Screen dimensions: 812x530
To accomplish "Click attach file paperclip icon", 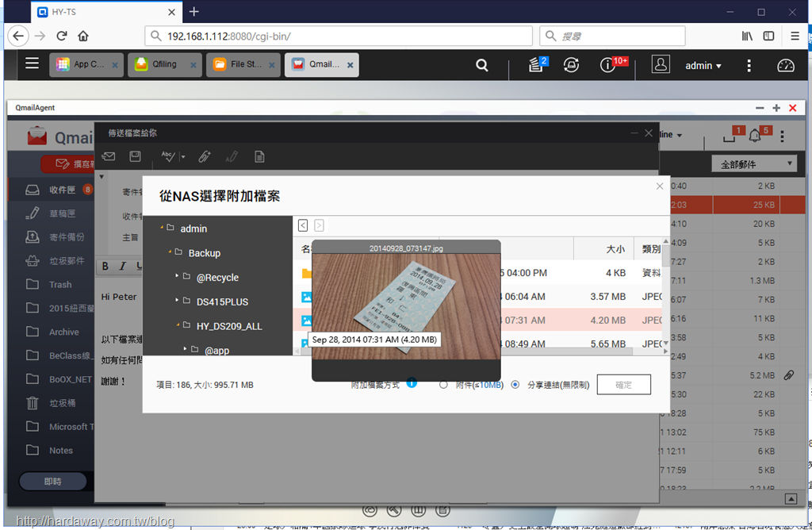I will click(x=205, y=156).
